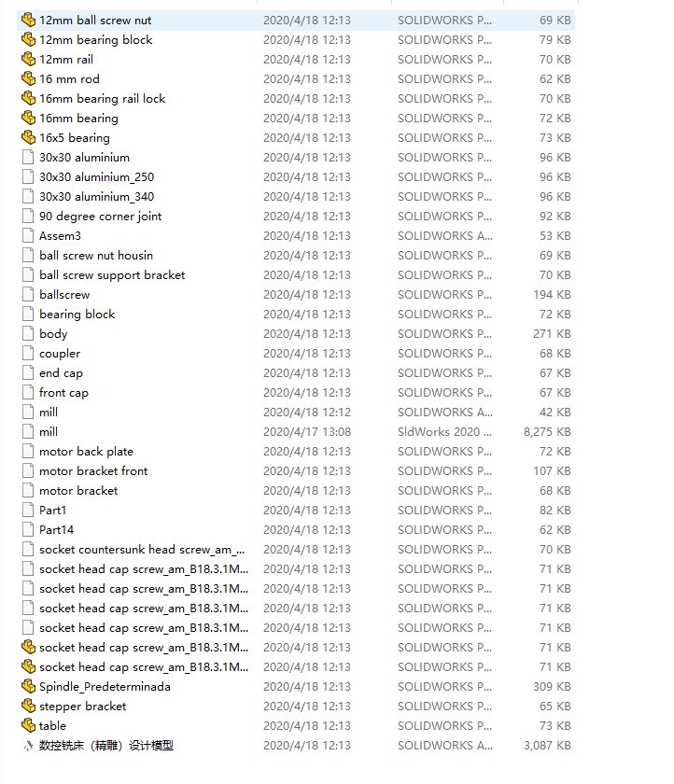Image resolution: width=674 pixels, height=784 pixels.
Task: Select the 107 KB size value
Action: click(552, 471)
